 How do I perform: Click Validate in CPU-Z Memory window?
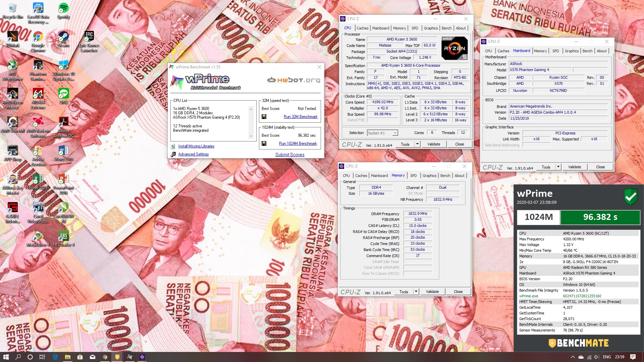point(432,292)
